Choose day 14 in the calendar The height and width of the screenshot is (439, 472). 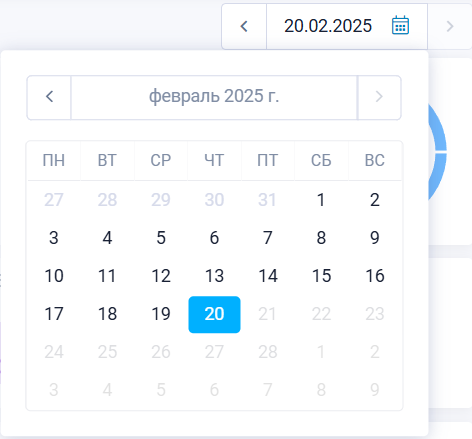point(268,276)
